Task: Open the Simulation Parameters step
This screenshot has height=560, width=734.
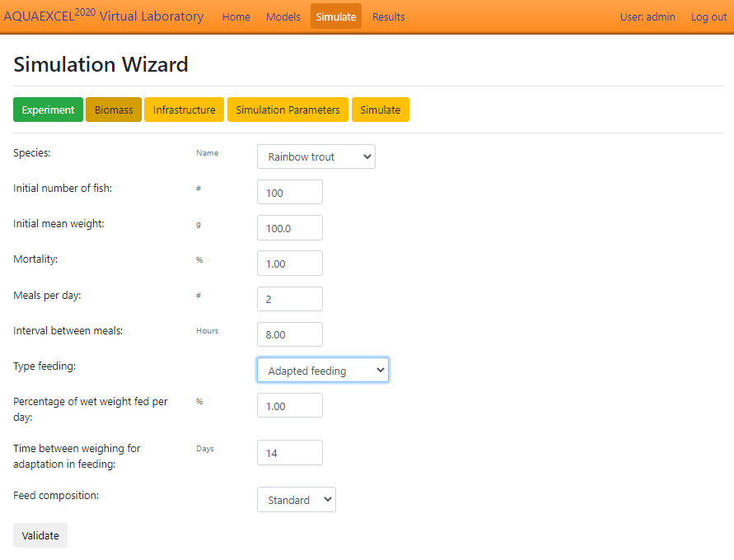Action: point(288,110)
